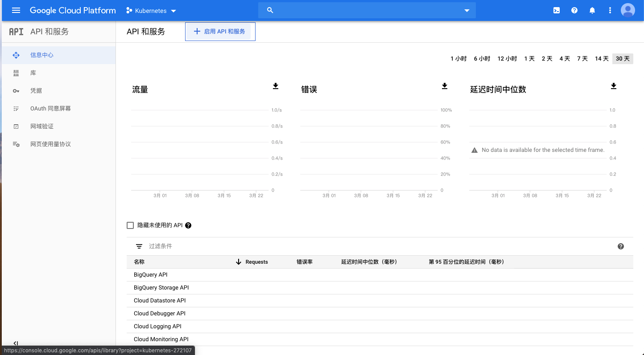Click the filter list icon

[139, 246]
